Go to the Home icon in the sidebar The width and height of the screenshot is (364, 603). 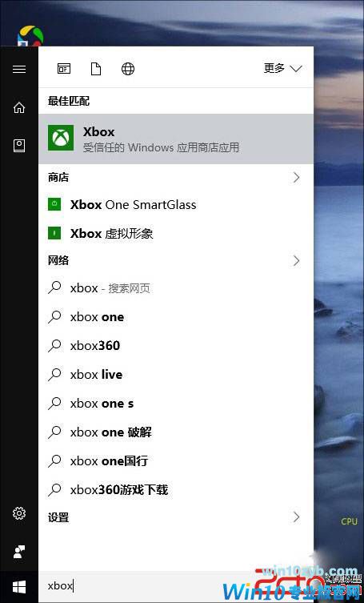coord(19,107)
